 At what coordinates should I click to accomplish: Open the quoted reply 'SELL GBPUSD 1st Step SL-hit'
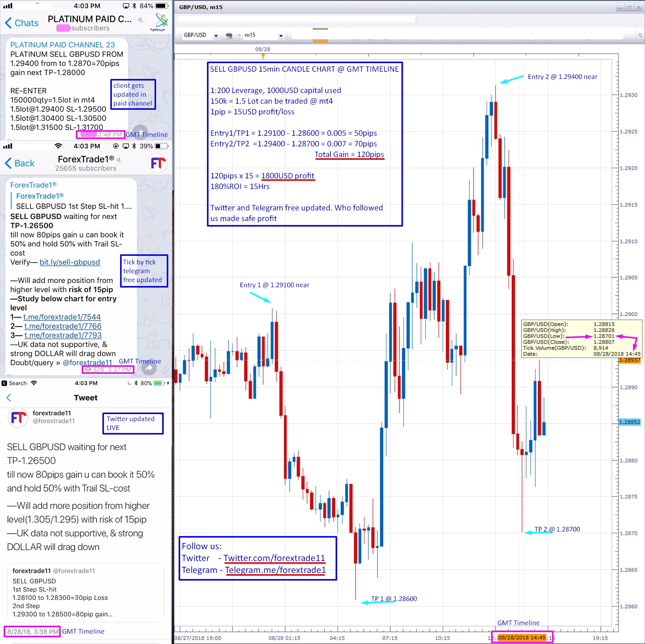pos(71,201)
